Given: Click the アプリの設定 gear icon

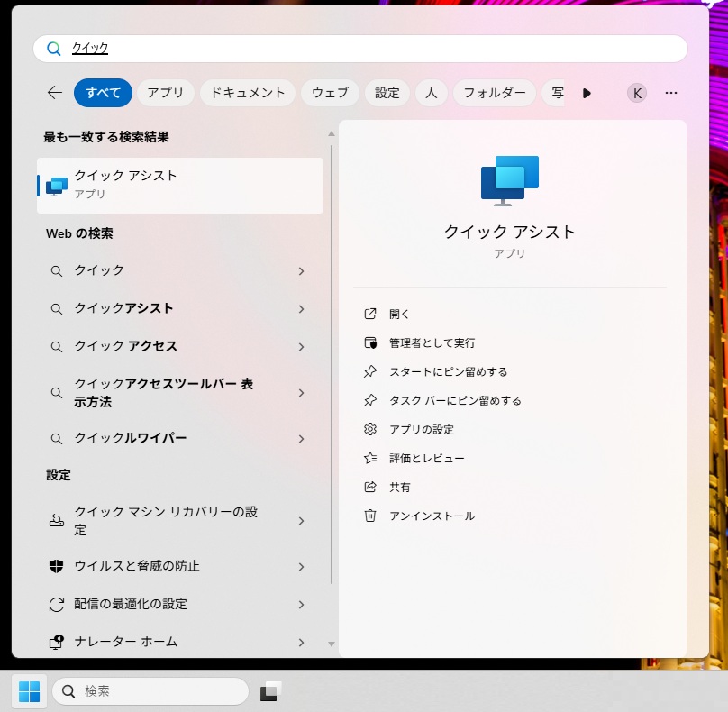Looking at the screenshot, I should pos(369,429).
